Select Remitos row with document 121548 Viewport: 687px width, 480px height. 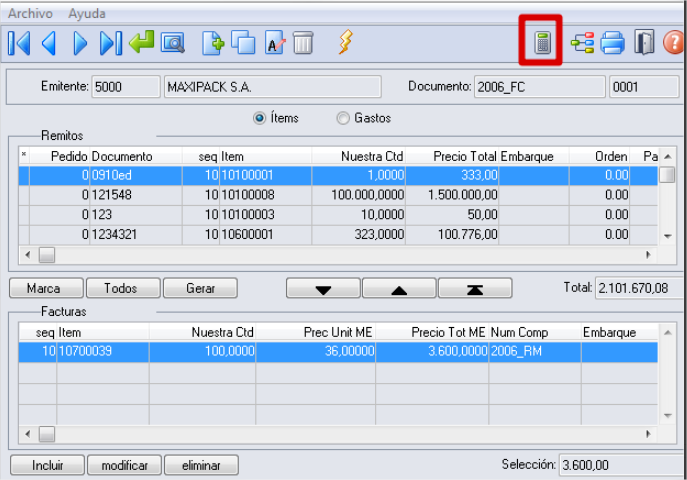tap(338, 195)
